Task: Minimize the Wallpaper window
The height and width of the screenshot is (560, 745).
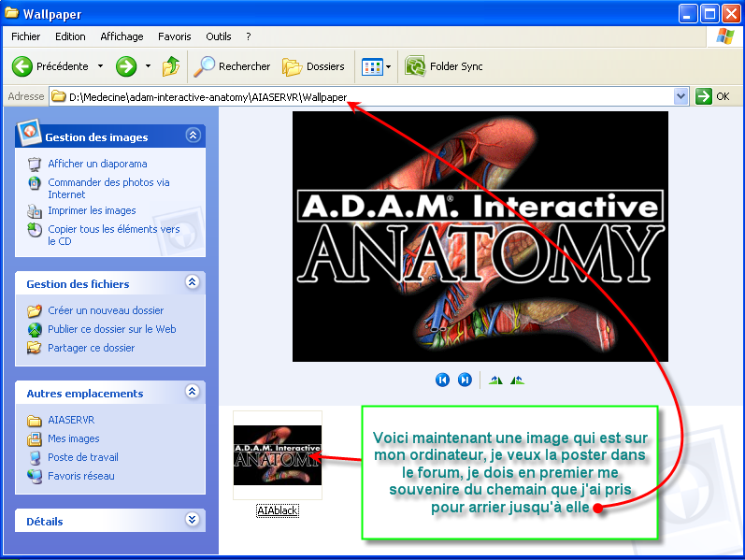Action: pyautogui.click(x=687, y=14)
